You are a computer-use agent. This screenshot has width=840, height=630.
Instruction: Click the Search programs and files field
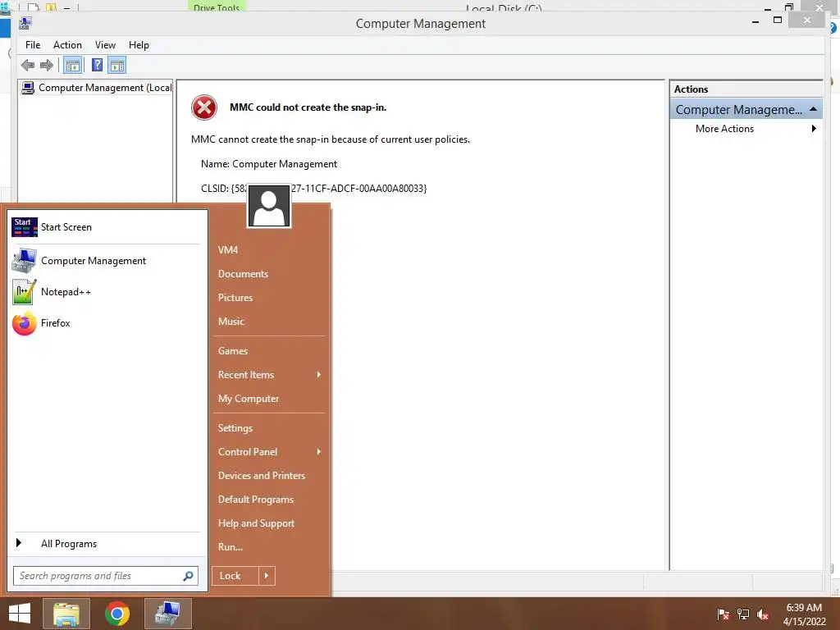pos(106,576)
